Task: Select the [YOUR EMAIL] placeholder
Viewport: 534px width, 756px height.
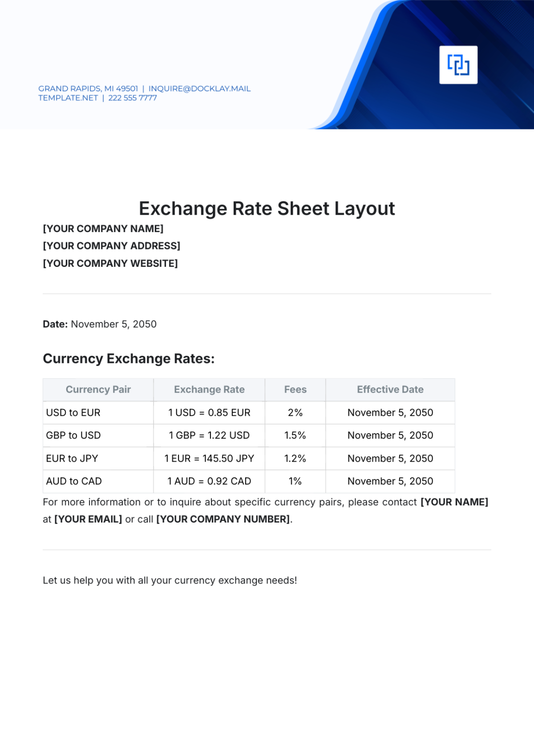Action: (88, 519)
